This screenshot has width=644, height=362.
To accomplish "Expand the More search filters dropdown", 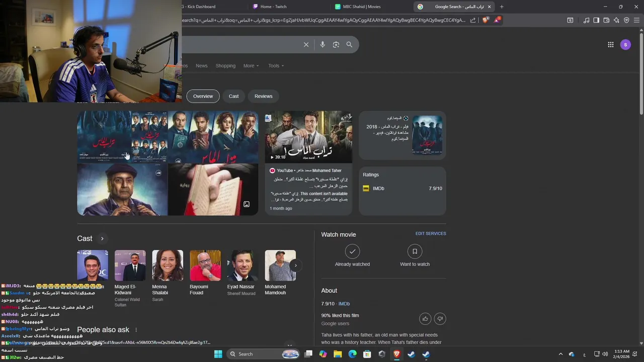I will [251, 66].
